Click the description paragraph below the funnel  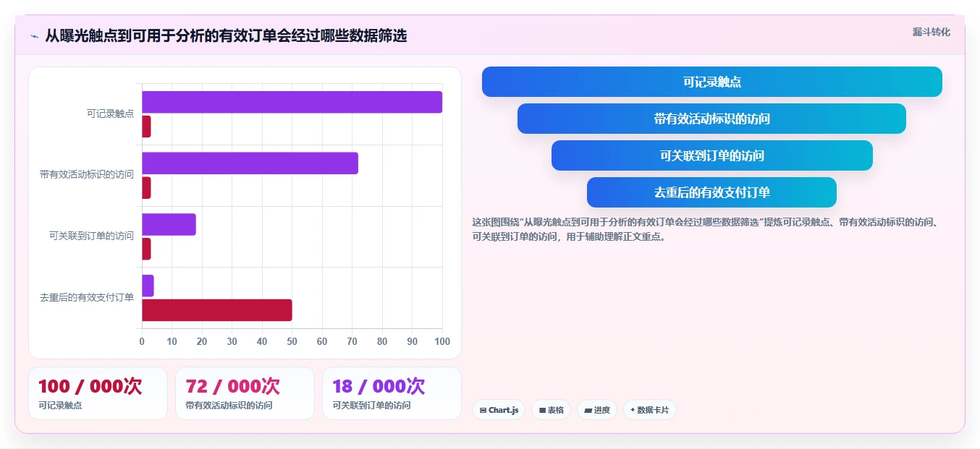[x=706, y=229]
